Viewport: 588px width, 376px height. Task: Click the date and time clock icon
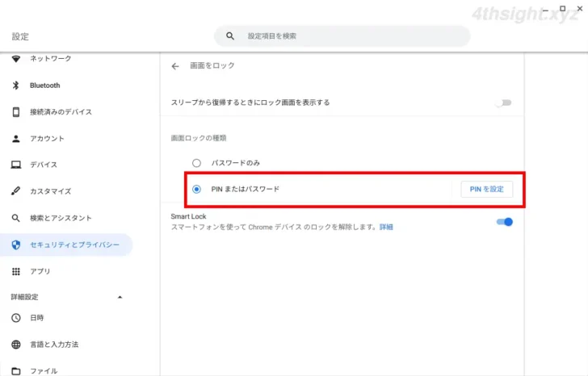click(16, 318)
